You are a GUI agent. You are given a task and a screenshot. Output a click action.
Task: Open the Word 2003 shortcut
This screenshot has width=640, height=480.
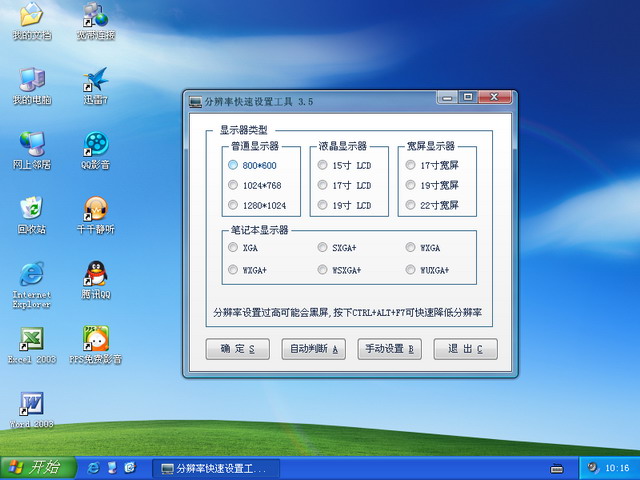[x=31, y=403]
